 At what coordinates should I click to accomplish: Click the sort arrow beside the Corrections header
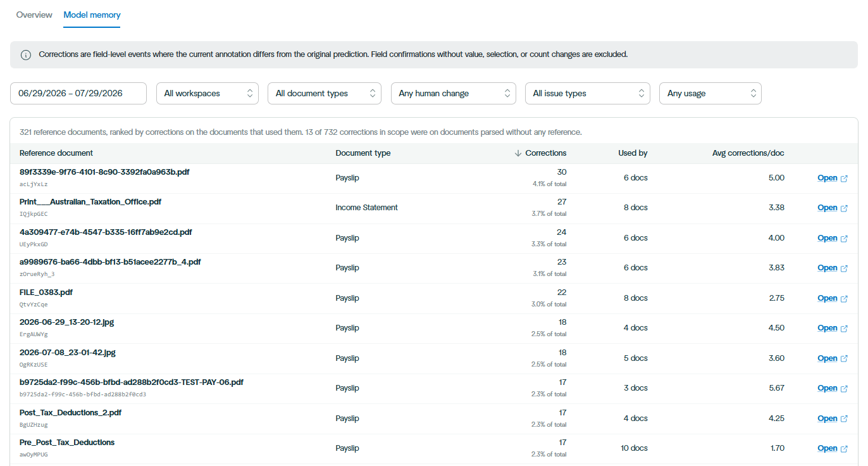pos(518,153)
